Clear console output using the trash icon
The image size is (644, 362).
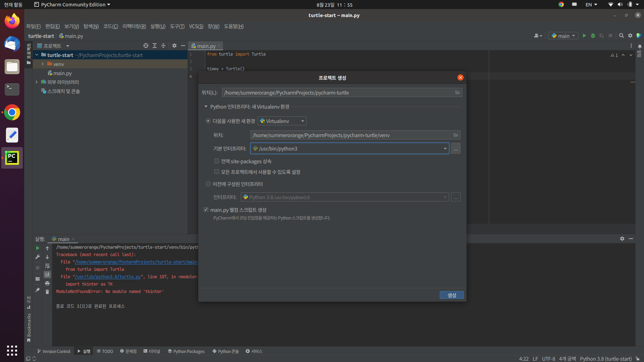[47, 292]
